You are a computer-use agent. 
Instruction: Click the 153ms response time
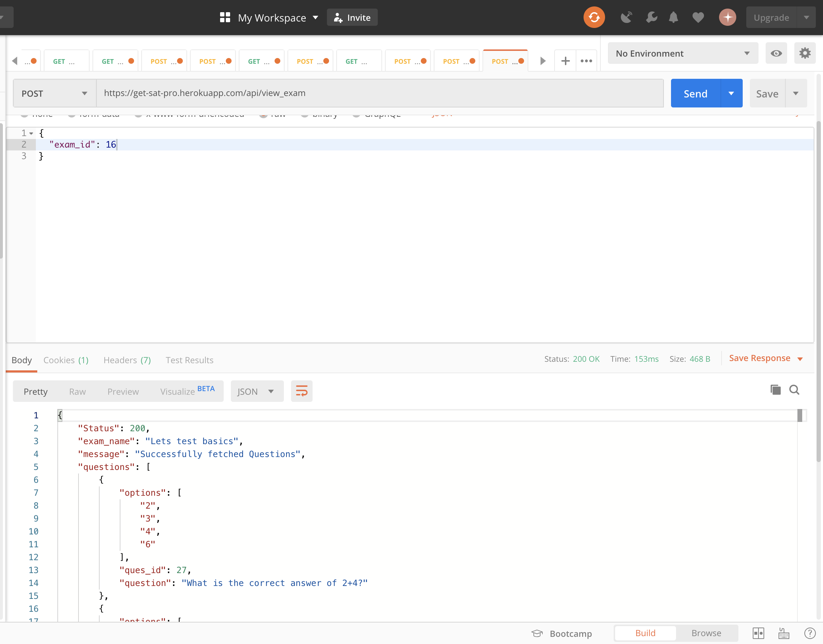pos(646,359)
